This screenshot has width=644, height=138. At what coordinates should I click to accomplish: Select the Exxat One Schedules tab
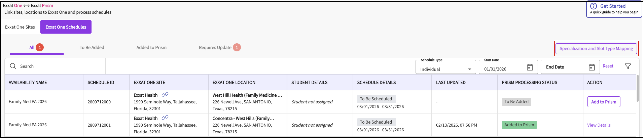[66, 27]
